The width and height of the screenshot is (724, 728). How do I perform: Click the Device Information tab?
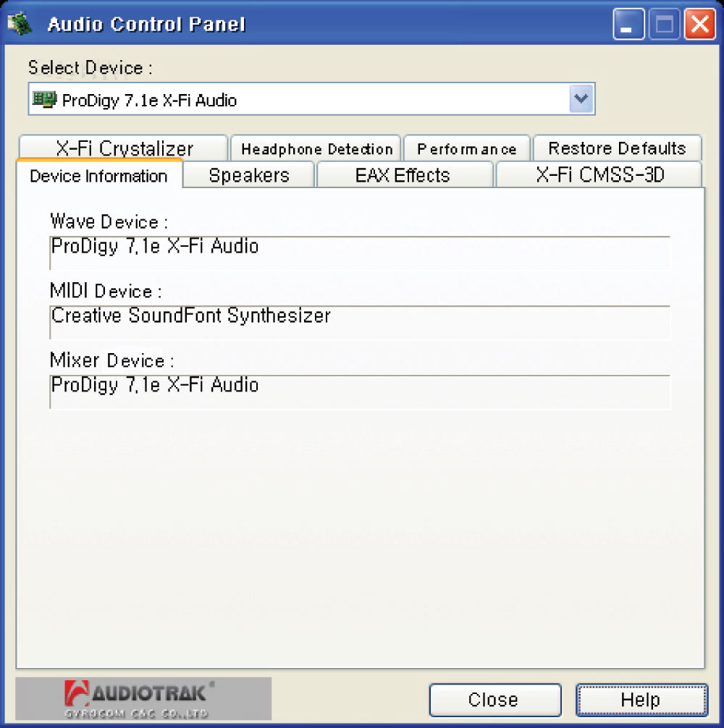coord(98,176)
